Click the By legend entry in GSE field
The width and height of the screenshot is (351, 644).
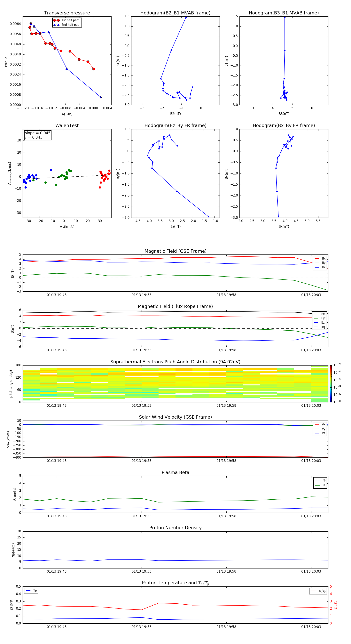click(320, 263)
